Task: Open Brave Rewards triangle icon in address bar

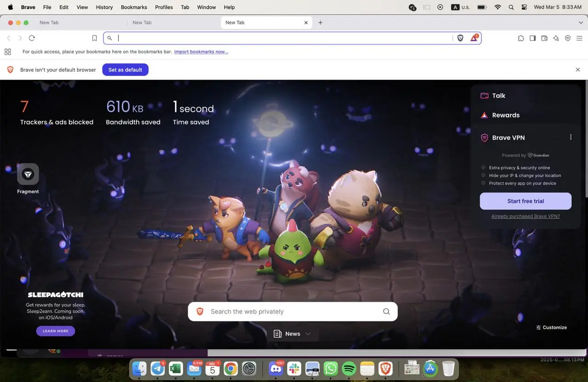Action: point(474,38)
